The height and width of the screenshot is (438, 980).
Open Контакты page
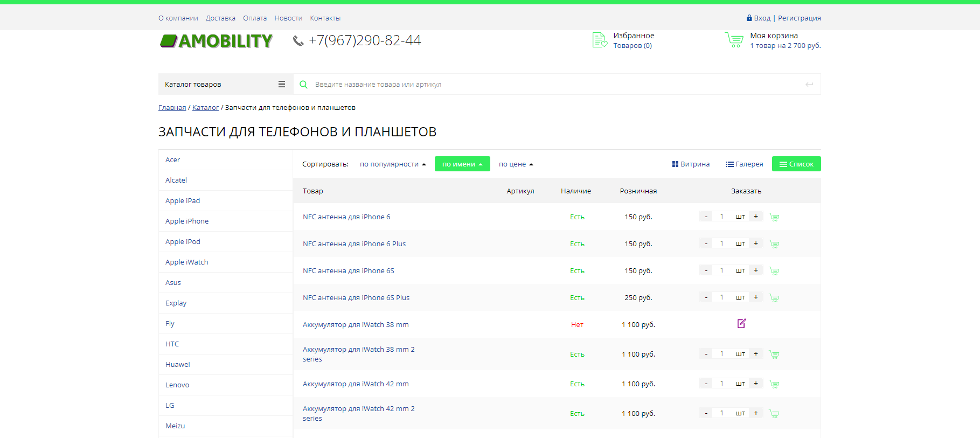click(325, 18)
